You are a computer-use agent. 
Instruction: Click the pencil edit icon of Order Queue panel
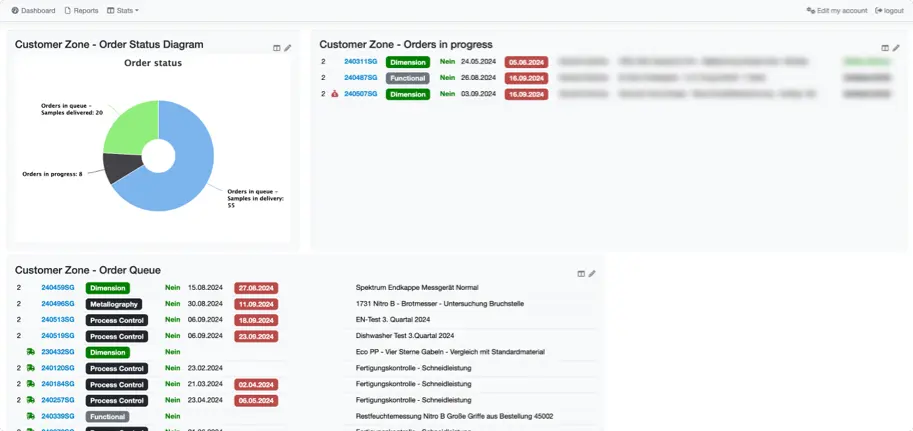(x=592, y=274)
